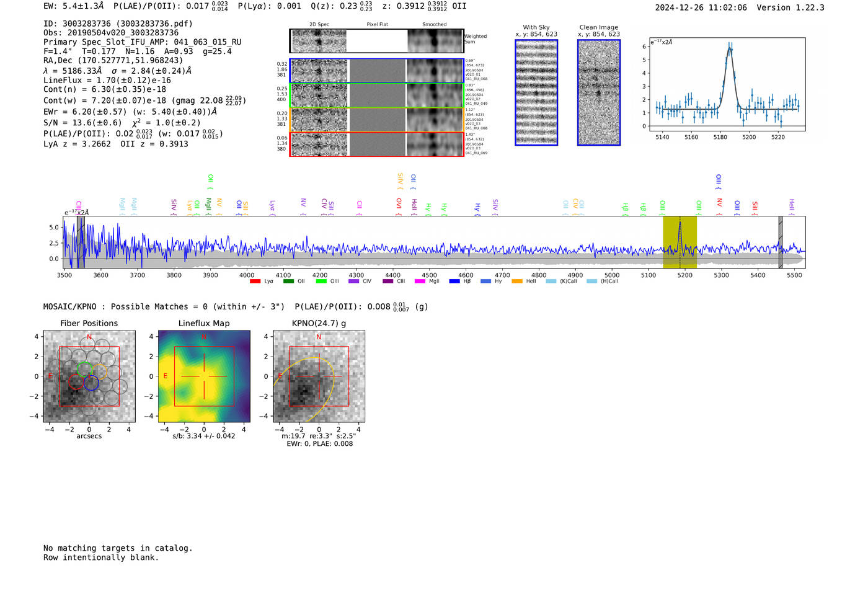Click the s/b: 3.34 +/- 0.042 caption
Image resolution: width=868 pixels, height=591 pixels.
[x=204, y=436]
